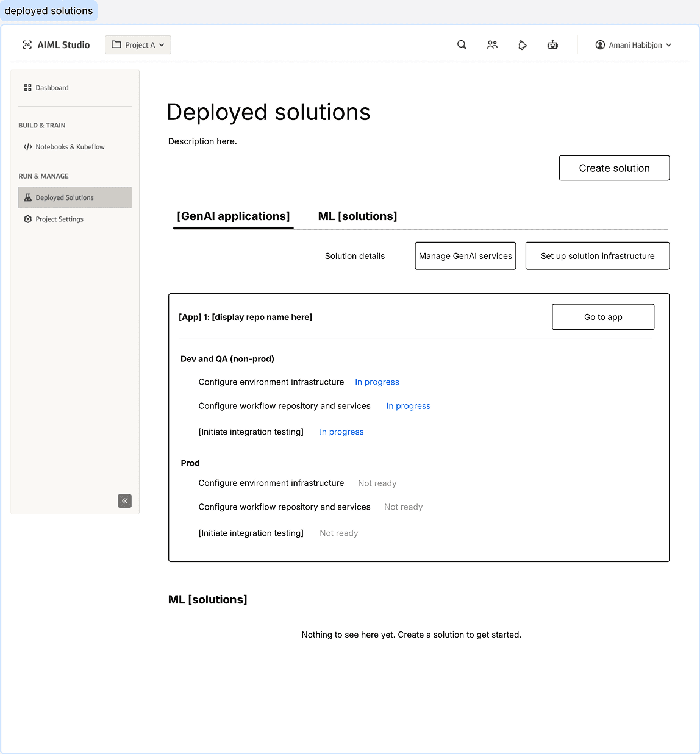Viewport: 700px width, 754px height.
Task: Open the search magnifier icon
Action: click(462, 45)
